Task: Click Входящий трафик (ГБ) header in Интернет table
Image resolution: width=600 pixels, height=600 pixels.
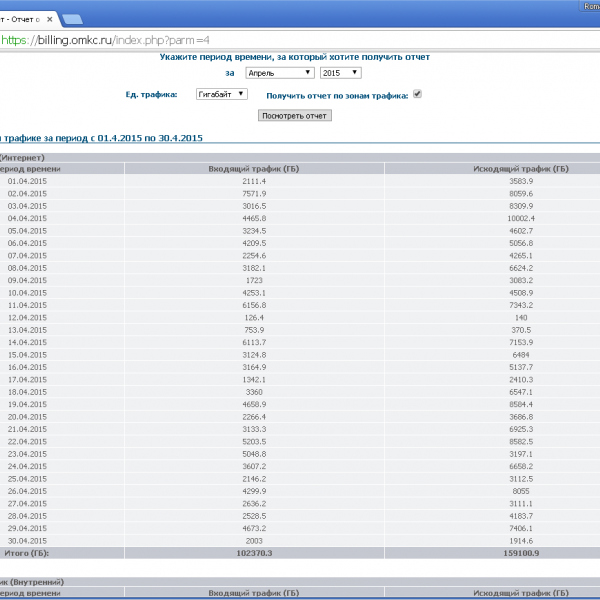Action: (254, 169)
